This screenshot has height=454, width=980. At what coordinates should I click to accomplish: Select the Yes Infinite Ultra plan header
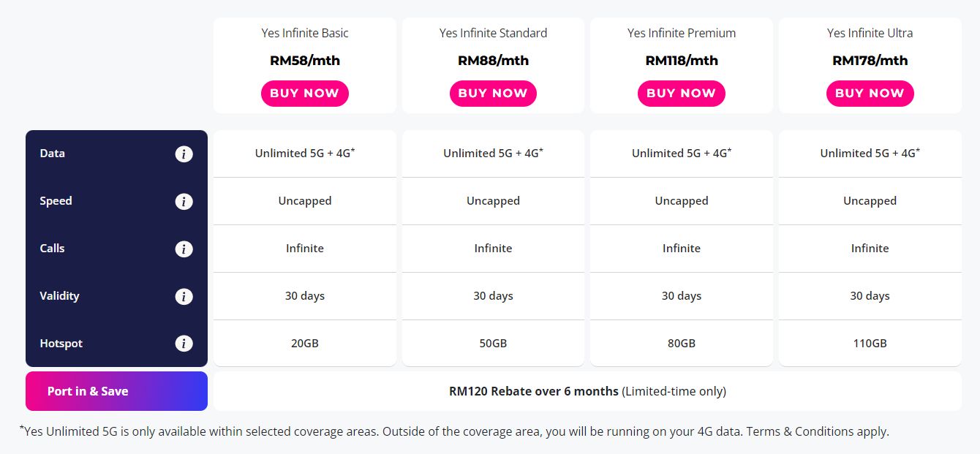pyautogui.click(x=870, y=33)
